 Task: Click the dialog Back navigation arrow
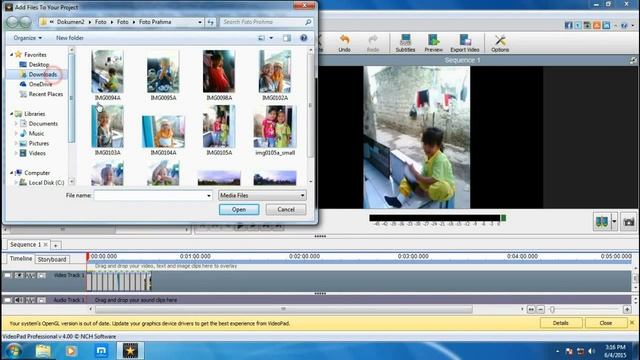pos(12,22)
